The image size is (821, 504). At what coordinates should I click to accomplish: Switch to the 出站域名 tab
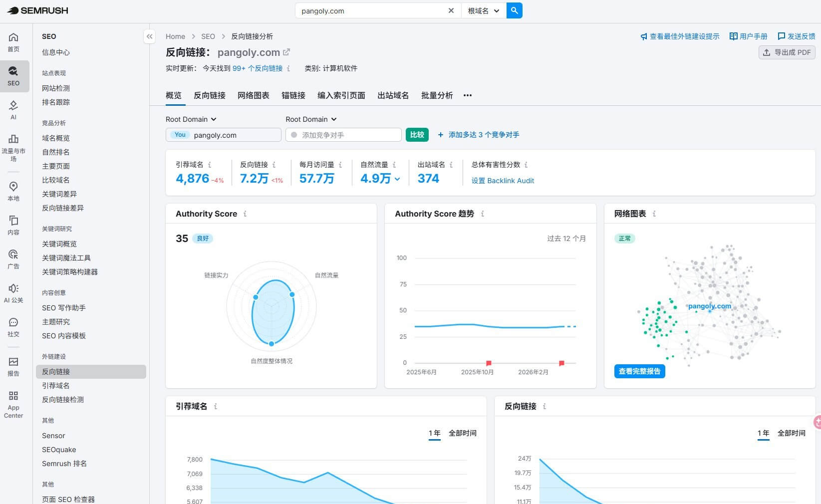(x=393, y=95)
